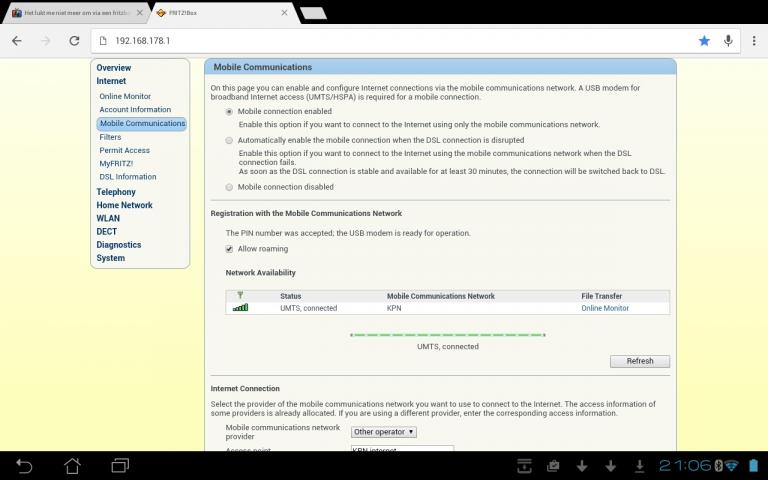Toggle the Allow roaming checkbox
Image resolution: width=768 pixels, height=480 pixels.
point(229,249)
